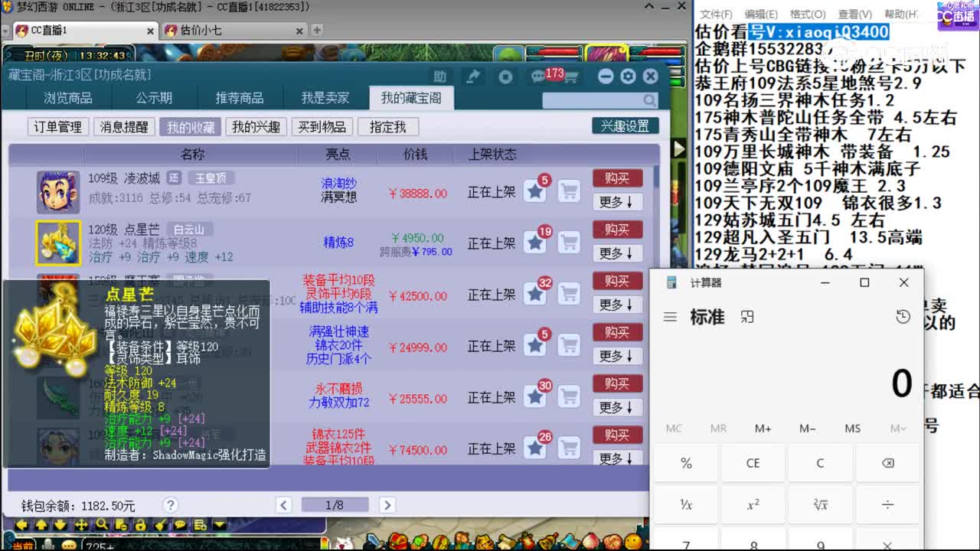The width and height of the screenshot is (980, 551).
Task: Expand 更多 on the 点星芒 row
Action: [617, 253]
